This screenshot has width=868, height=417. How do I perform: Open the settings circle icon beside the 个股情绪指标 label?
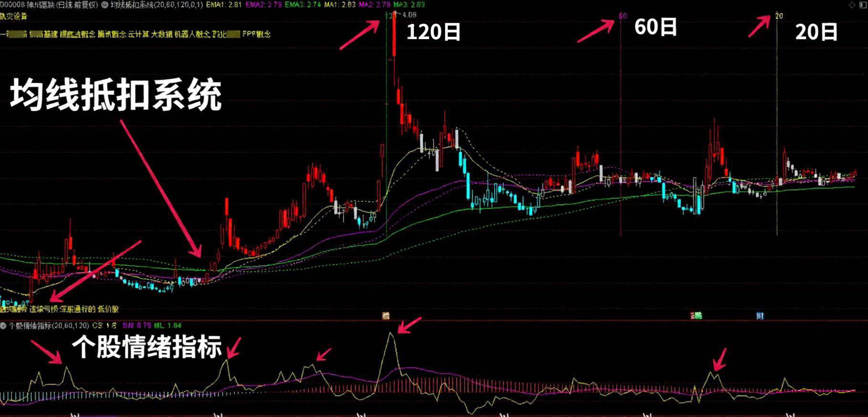pos(3,326)
